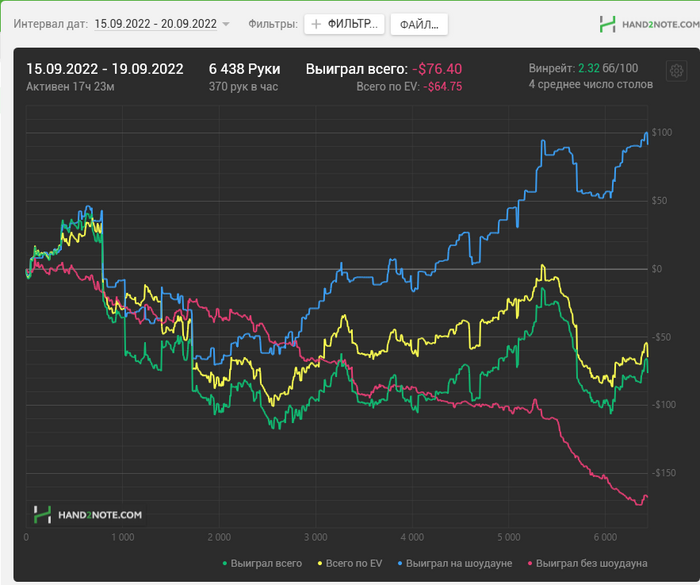Open the chart settings gear icon
This screenshot has height=585, width=700.
[676, 71]
